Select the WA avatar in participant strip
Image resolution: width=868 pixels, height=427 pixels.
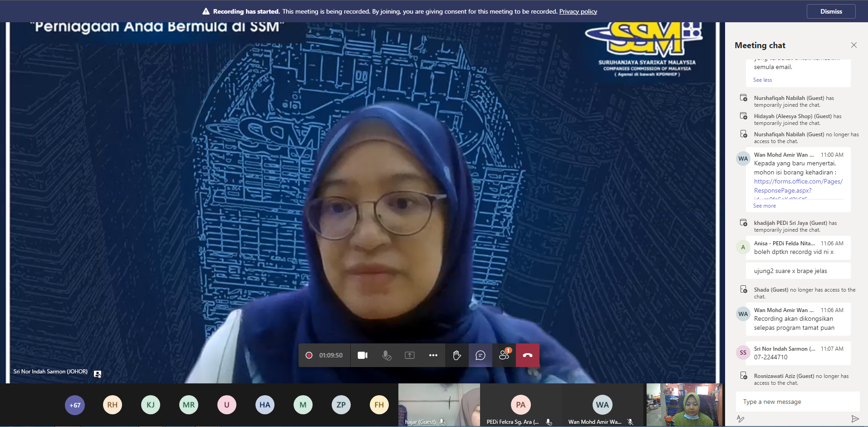pyautogui.click(x=603, y=405)
